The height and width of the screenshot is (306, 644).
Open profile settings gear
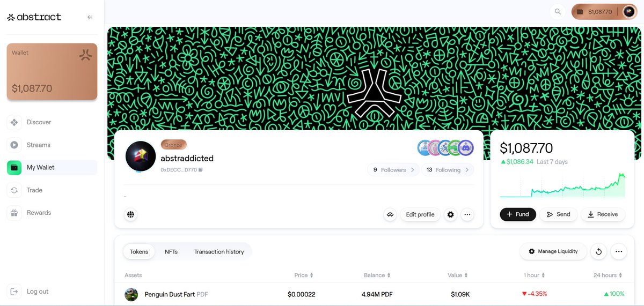click(451, 214)
